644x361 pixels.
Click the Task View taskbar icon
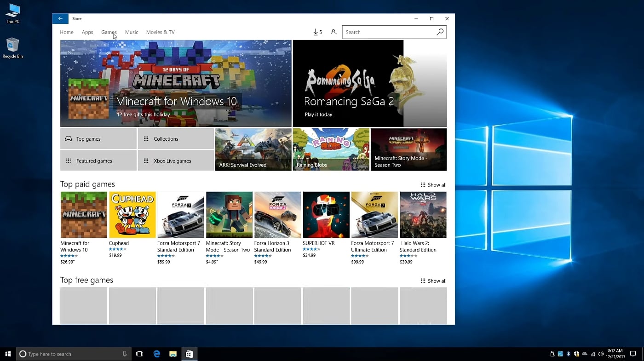click(x=140, y=354)
